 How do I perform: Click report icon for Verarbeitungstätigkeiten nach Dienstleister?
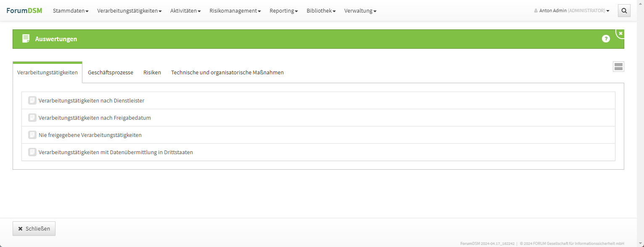32,100
